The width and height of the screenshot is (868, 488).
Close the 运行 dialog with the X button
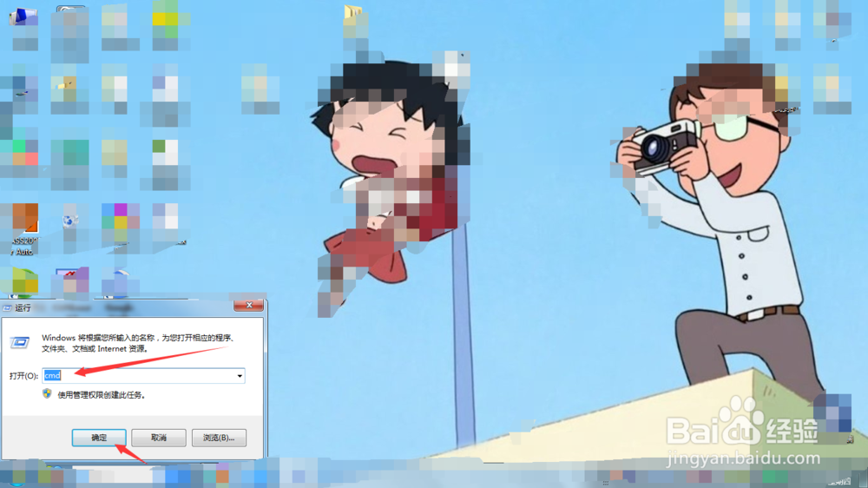248,305
